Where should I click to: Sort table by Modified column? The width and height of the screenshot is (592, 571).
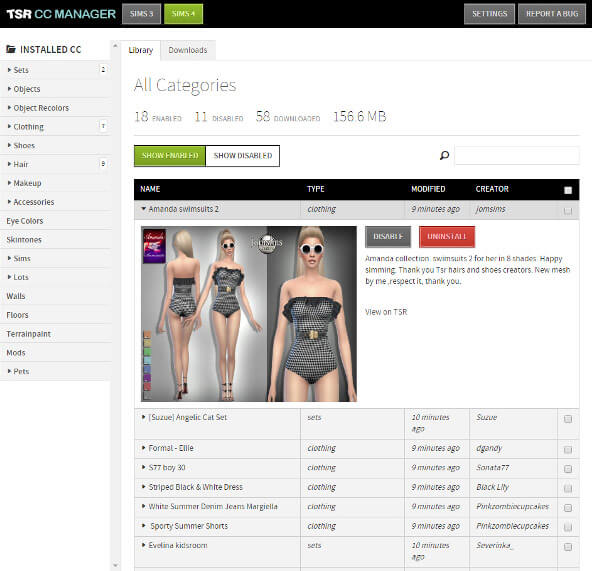(x=428, y=189)
